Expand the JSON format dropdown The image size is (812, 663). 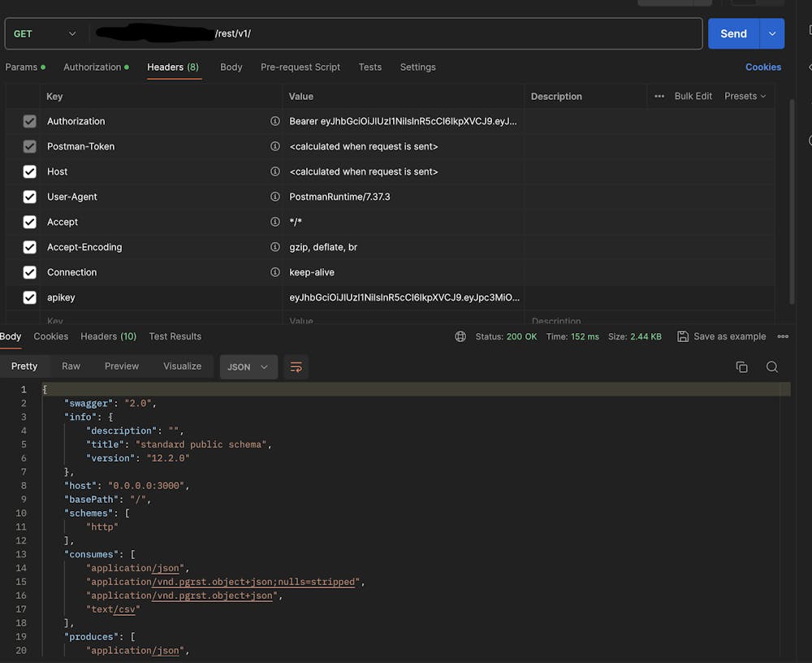tap(248, 367)
